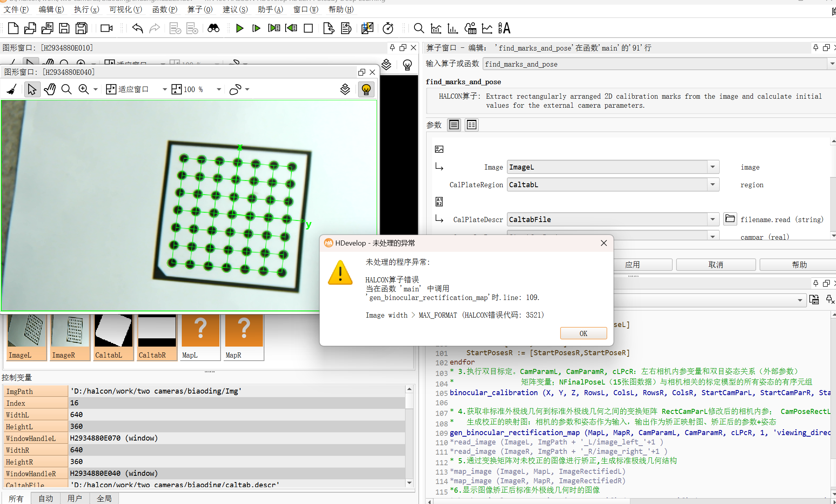Expand the Image parameter dropdown ImageL
Image resolution: width=836 pixels, height=504 pixels.
[x=713, y=167]
